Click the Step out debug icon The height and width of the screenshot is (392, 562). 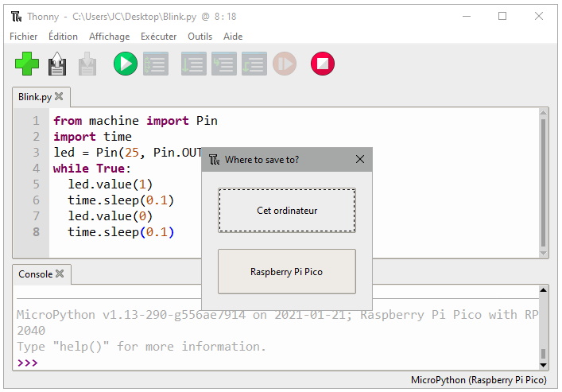(x=254, y=64)
